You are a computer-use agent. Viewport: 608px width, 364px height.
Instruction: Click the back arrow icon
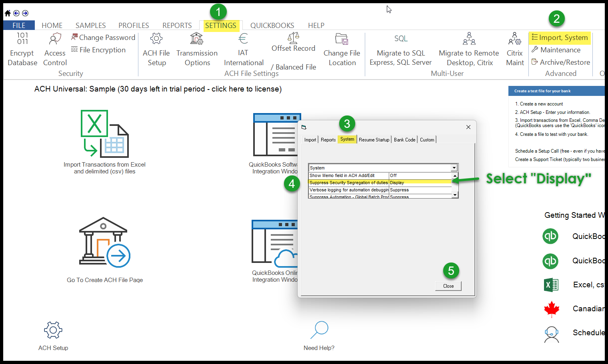pyautogui.click(x=16, y=13)
